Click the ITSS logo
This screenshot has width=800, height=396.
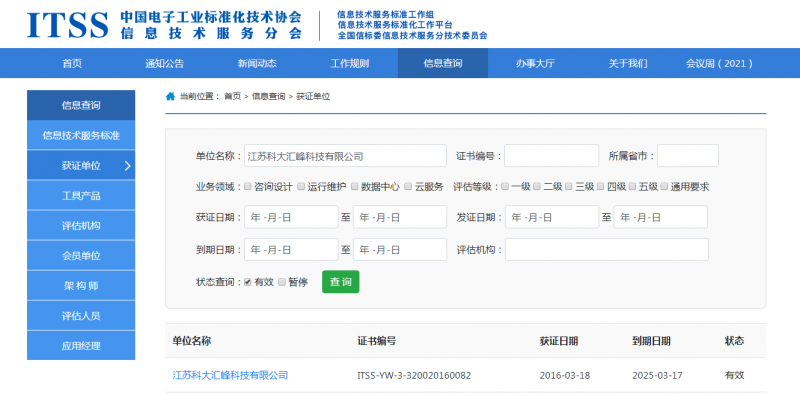[x=68, y=24]
